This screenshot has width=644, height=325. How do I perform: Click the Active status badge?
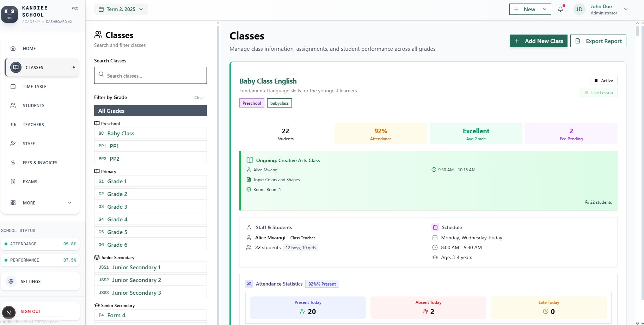[x=604, y=80]
